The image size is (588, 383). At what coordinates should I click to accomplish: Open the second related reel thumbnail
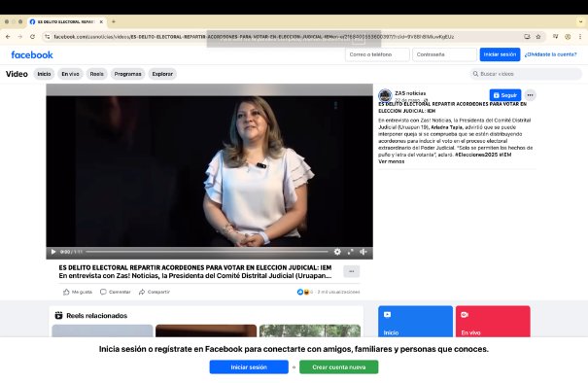click(206, 331)
